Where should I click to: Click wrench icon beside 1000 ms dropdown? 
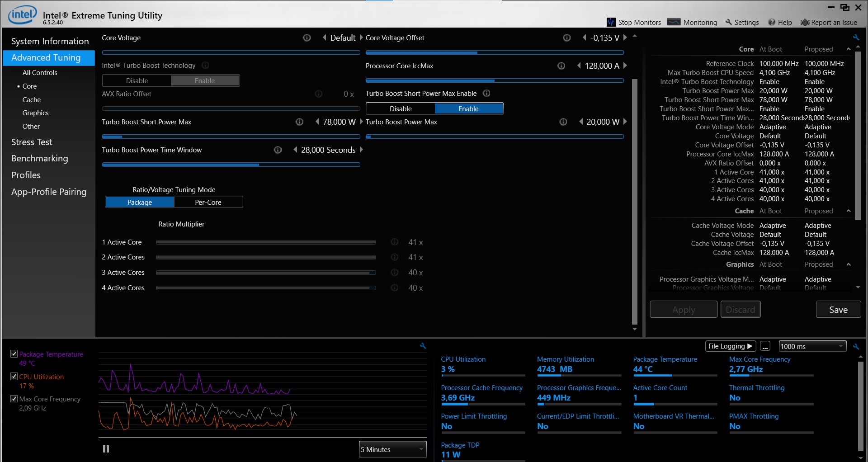(x=856, y=346)
